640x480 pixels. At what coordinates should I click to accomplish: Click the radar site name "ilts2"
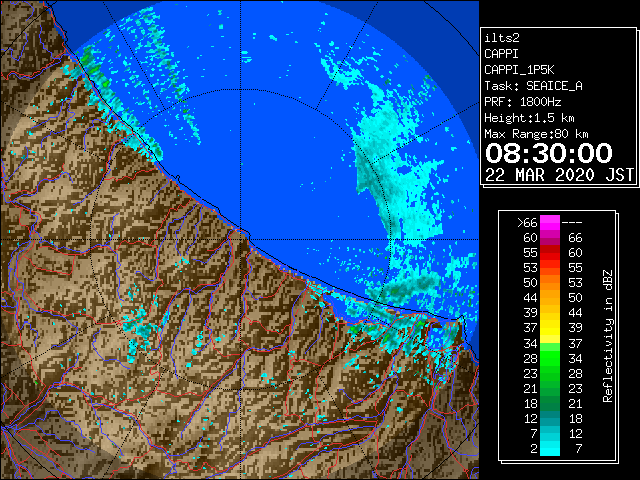click(x=502, y=38)
